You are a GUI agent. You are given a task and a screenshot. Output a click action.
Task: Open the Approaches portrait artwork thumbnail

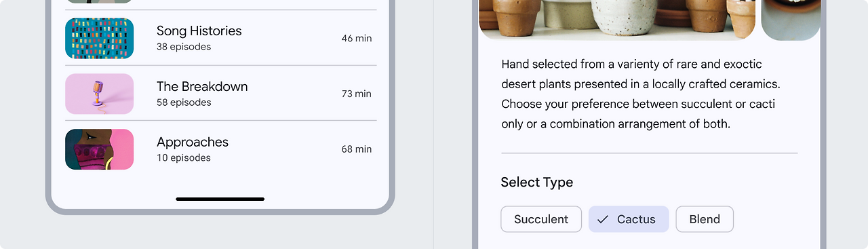point(99,149)
